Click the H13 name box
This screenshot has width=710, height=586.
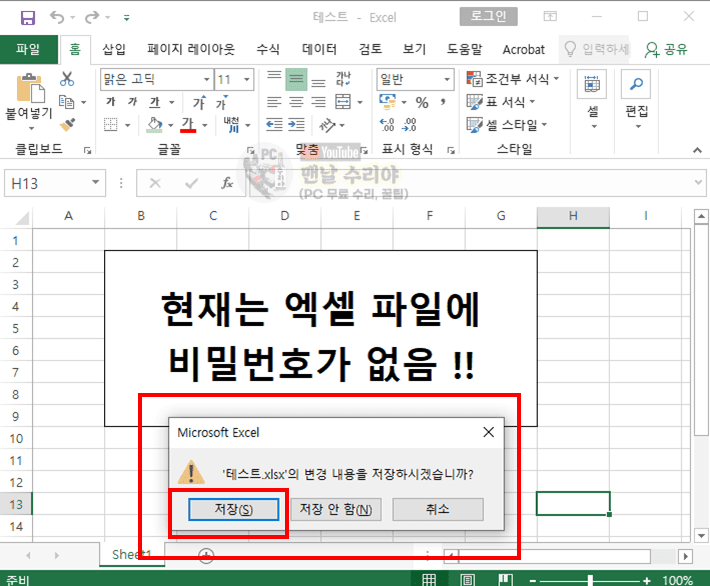pyautogui.click(x=55, y=183)
